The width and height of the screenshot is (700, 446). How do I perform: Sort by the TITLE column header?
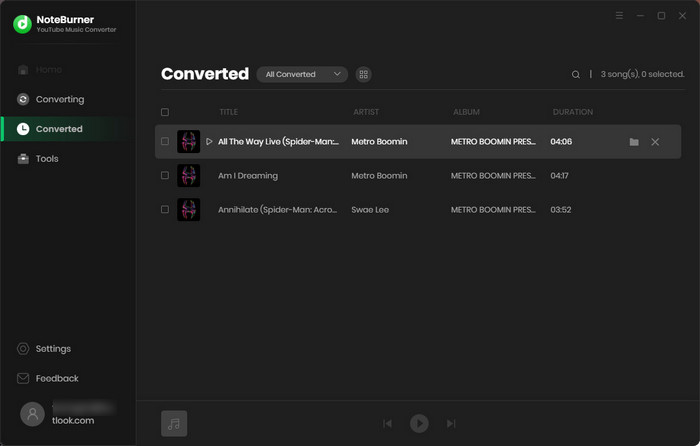(229, 112)
